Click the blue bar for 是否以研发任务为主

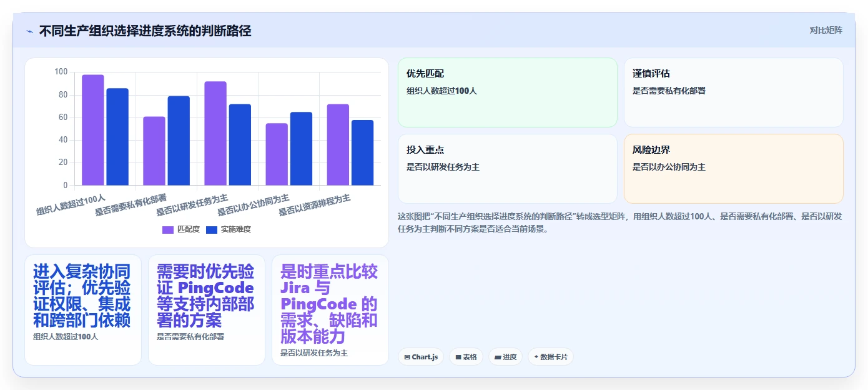coord(240,144)
